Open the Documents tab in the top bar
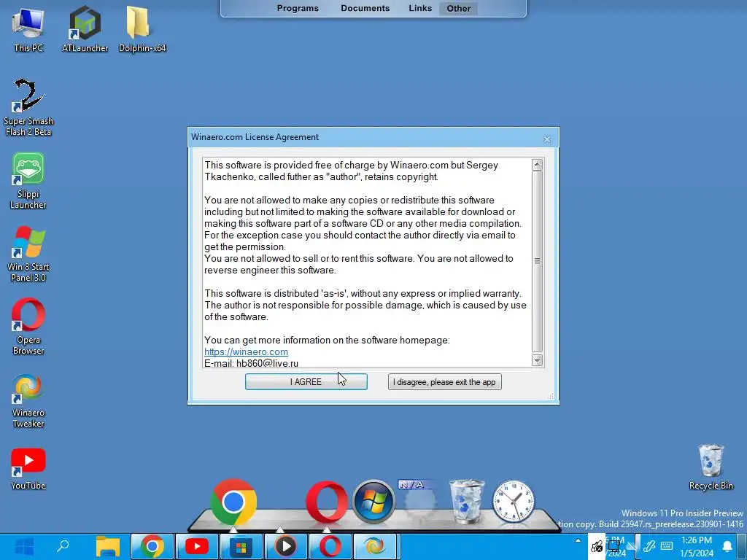This screenshot has width=747, height=560. coord(365,8)
